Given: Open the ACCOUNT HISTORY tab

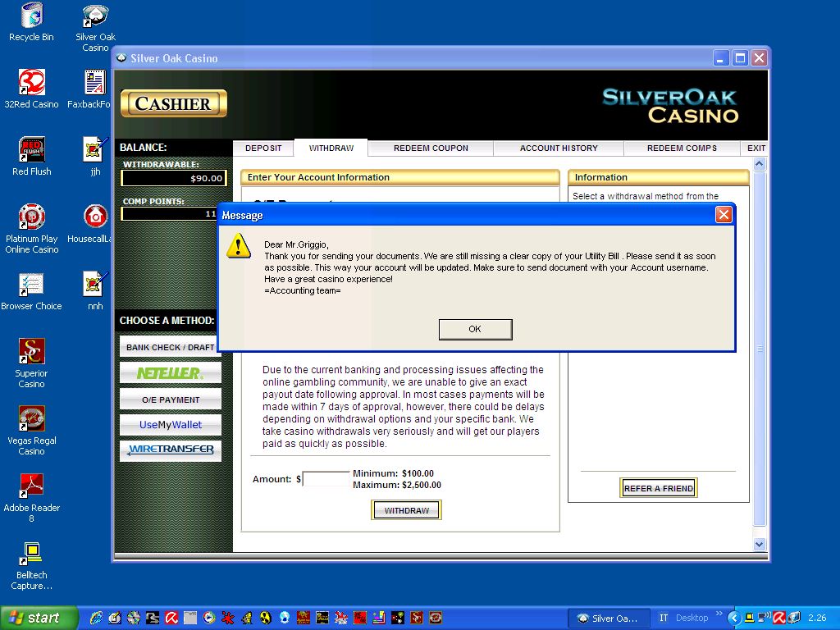Looking at the screenshot, I should point(559,148).
